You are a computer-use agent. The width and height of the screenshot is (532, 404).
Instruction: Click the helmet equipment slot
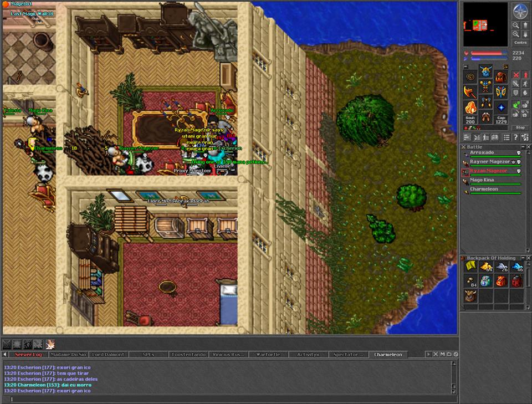(x=485, y=72)
